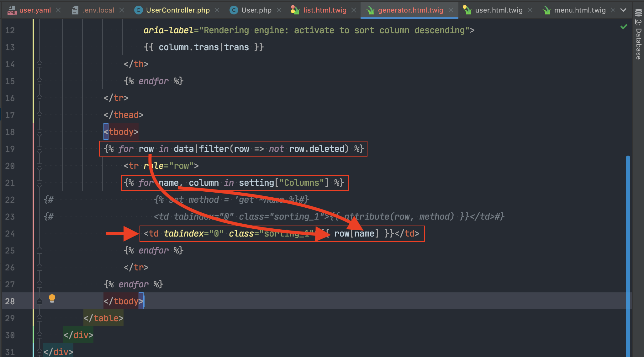Collapse fold marker at line 16

40,98
